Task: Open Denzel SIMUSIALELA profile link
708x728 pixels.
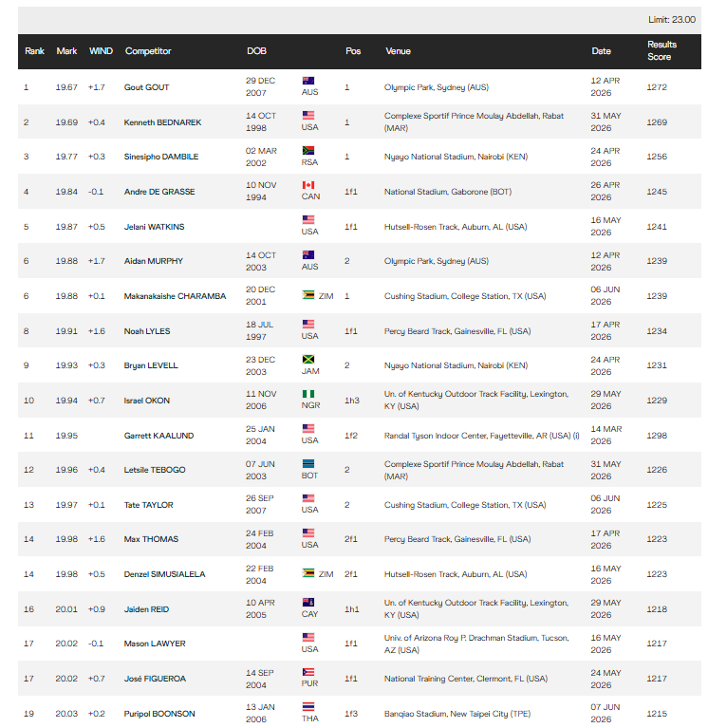Action: (x=164, y=575)
